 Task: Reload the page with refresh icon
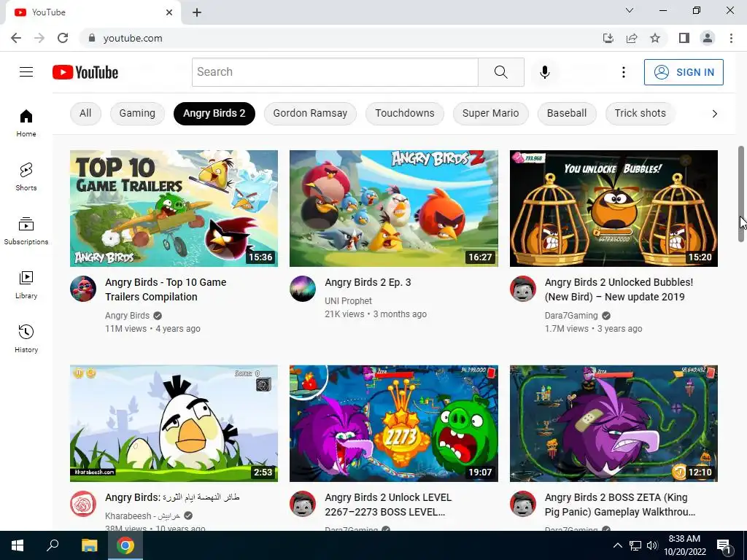click(63, 38)
